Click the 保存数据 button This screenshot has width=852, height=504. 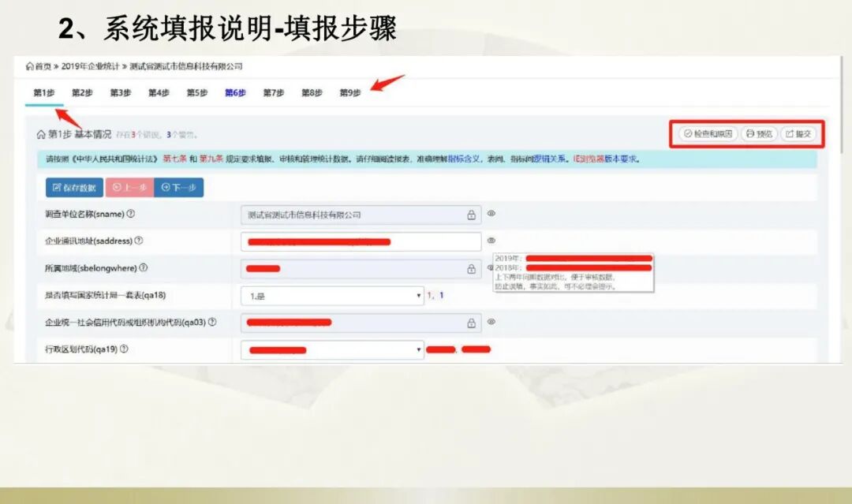[74, 188]
